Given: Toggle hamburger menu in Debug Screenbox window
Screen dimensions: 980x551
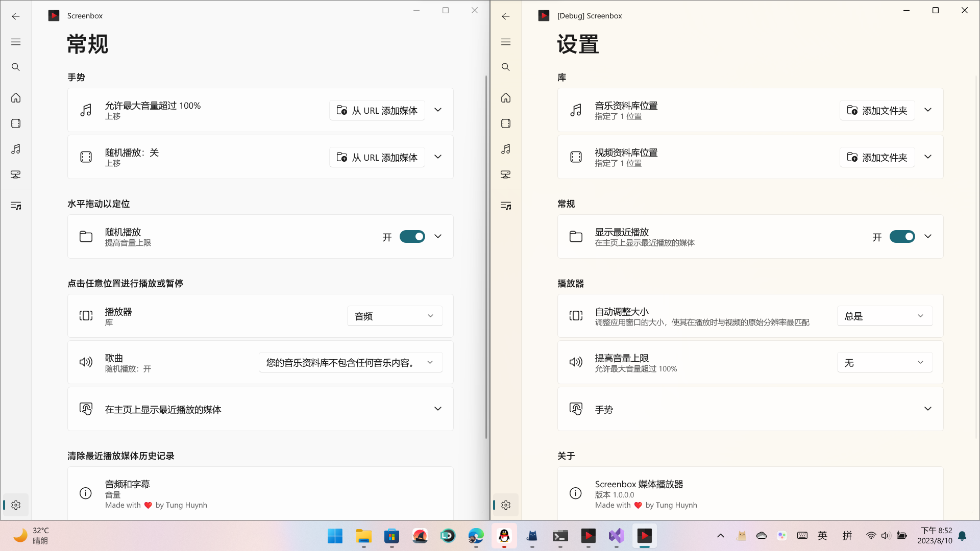Looking at the screenshot, I should pos(506,42).
